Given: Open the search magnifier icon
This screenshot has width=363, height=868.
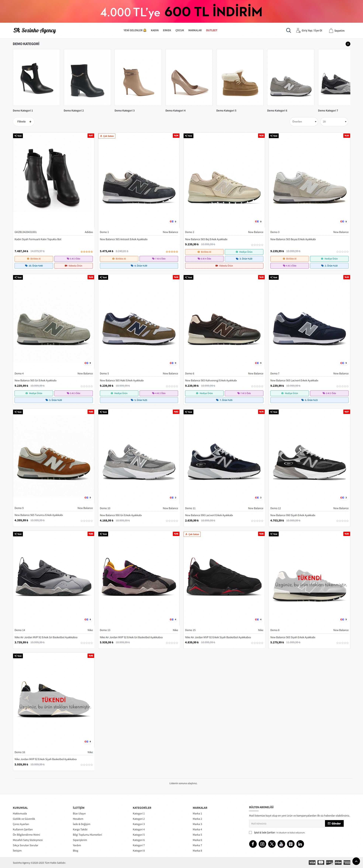Looking at the screenshot, I should [x=288, y=30].
